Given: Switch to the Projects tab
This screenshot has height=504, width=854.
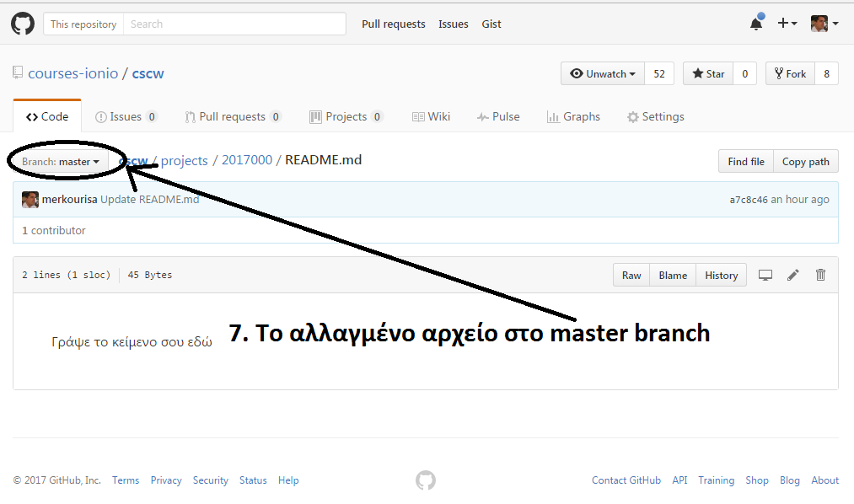Looking at the screenshot, I should coord(346,116).
